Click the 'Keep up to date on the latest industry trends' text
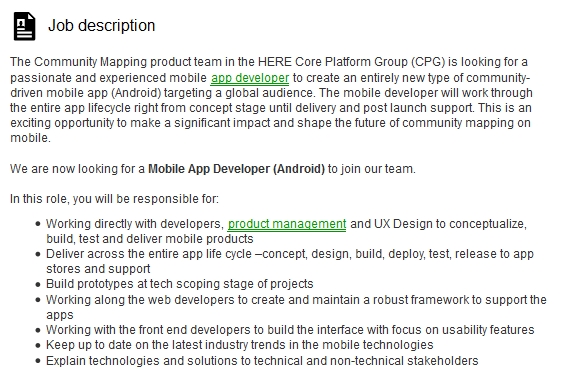This screenshot has width=564, height=379. [240, 345]
